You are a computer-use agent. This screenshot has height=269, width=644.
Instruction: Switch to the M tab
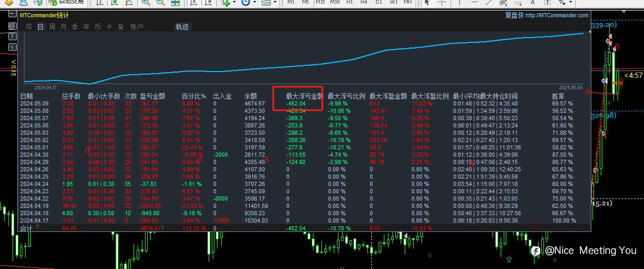109,27
